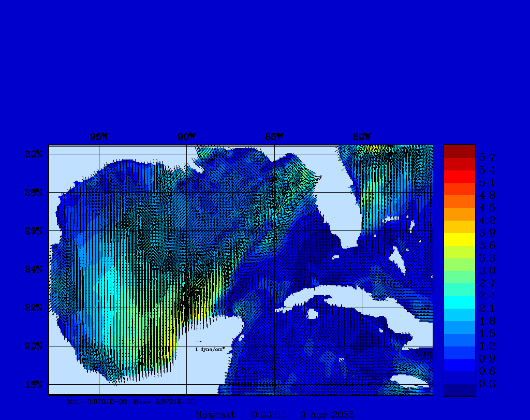Select the 18N latitude label
The image size is (530, 420).
tap(34, 385)
